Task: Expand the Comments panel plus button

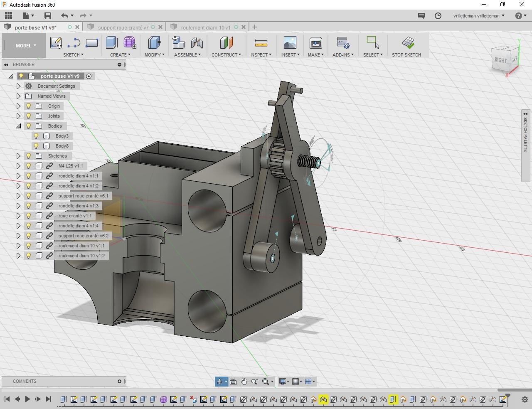Action: click(x=120, y=381)
